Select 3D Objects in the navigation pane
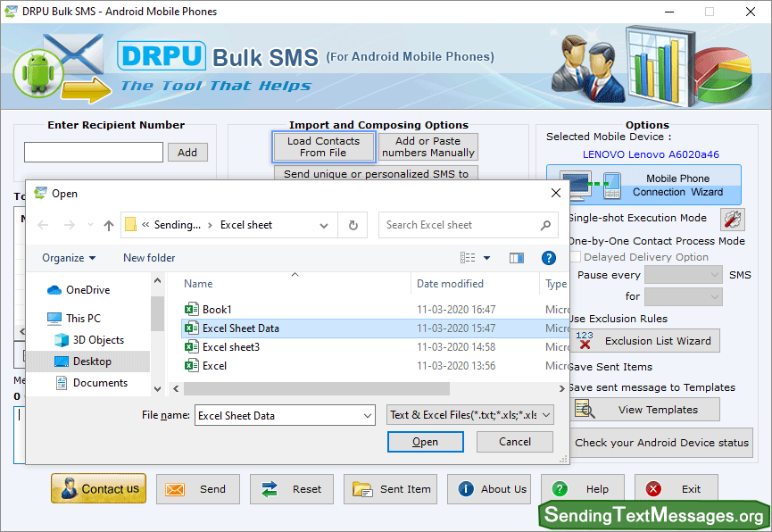Screen dimensions: 772x532 pyautogui.click(x=89, y=340)
